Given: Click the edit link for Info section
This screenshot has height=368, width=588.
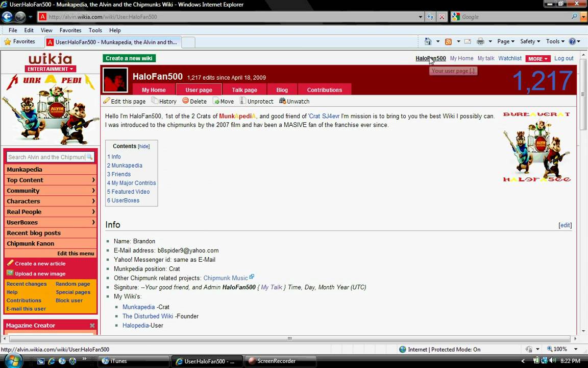Looking at the screenshot, I should coord(565,225).
